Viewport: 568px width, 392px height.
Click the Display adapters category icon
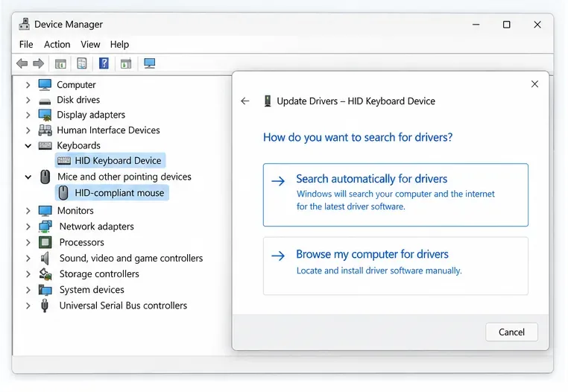tap(45, 115)
